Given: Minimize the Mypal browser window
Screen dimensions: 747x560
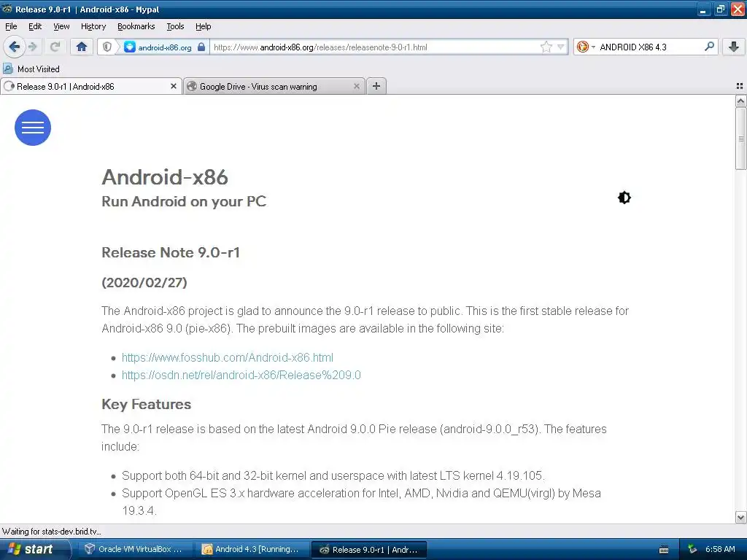Looking at the screenshot, I should click(x=703, y=9).
